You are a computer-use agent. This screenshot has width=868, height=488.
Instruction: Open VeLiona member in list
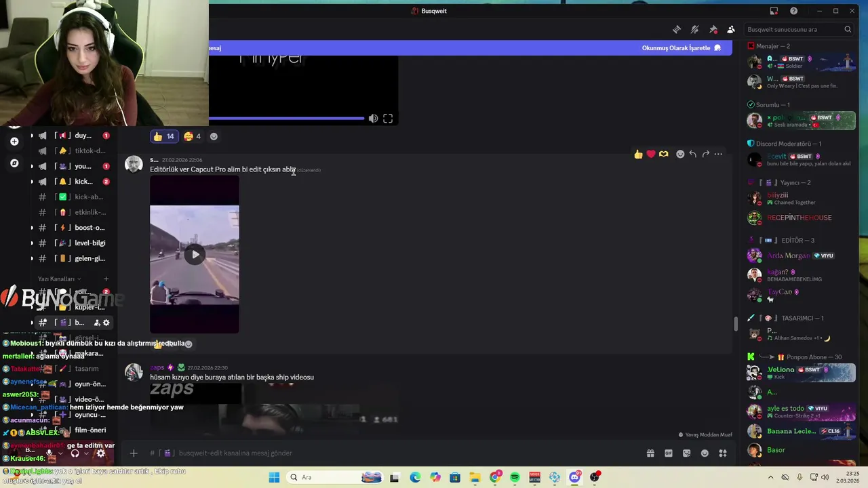pos(800,372)
